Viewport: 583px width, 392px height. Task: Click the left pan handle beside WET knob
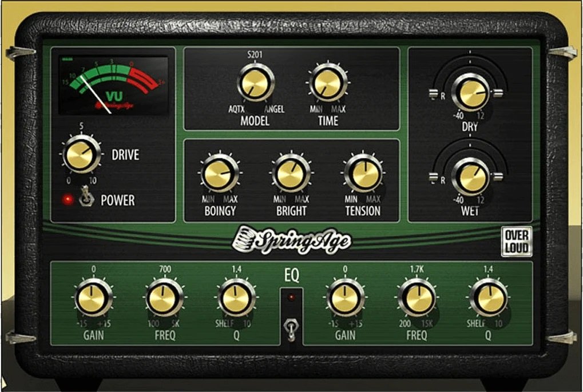pyautogui.click(x=434, y=177)
